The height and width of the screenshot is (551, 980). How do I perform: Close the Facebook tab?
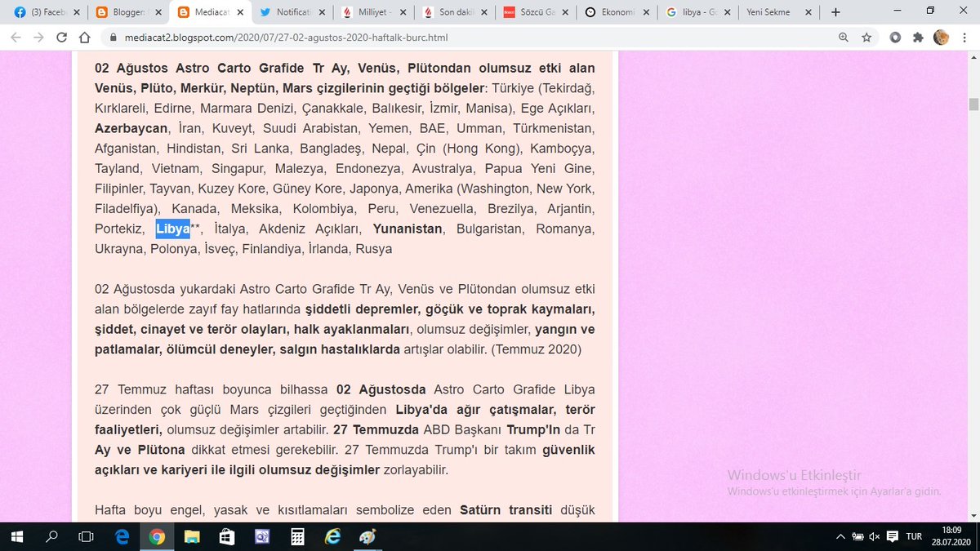(x=75, y=12)
